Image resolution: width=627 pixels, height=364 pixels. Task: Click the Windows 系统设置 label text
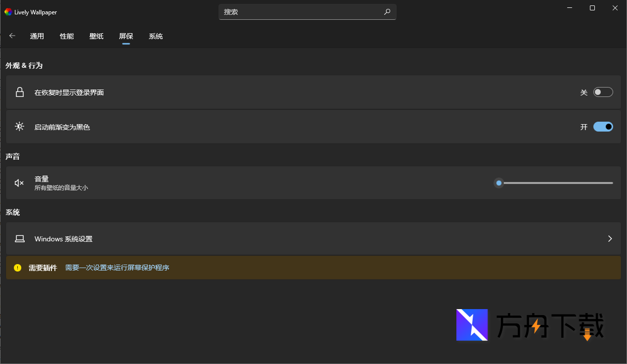63,239
